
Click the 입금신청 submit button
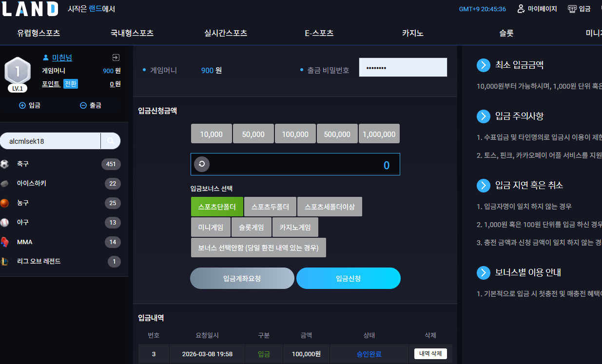point(349,278)
